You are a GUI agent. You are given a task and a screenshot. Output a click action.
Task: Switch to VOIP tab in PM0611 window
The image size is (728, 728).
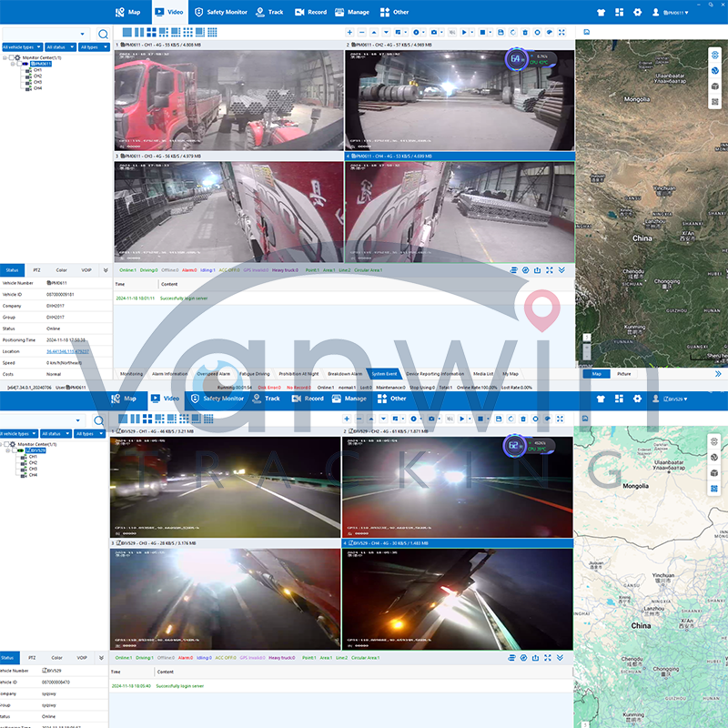86,269
